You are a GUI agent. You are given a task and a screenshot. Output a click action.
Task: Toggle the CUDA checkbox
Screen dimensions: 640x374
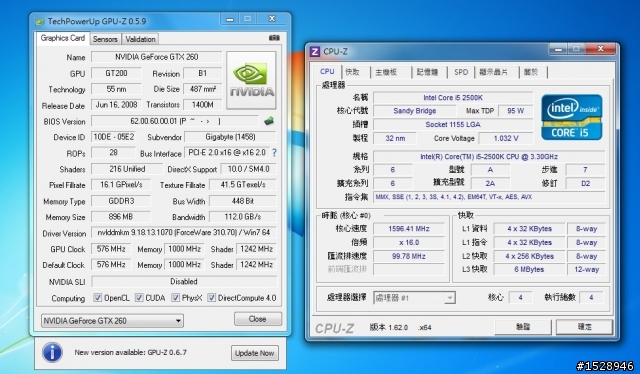click(x=139, y=298)
